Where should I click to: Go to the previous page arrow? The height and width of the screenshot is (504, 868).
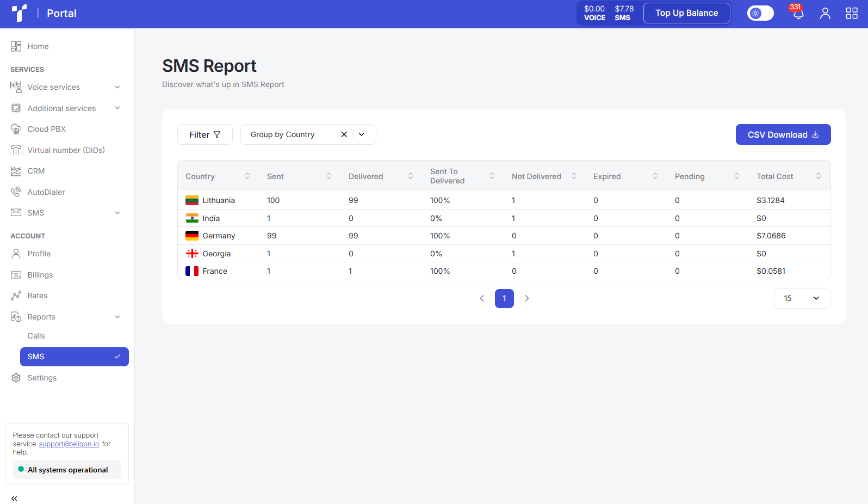pos(482,298)
